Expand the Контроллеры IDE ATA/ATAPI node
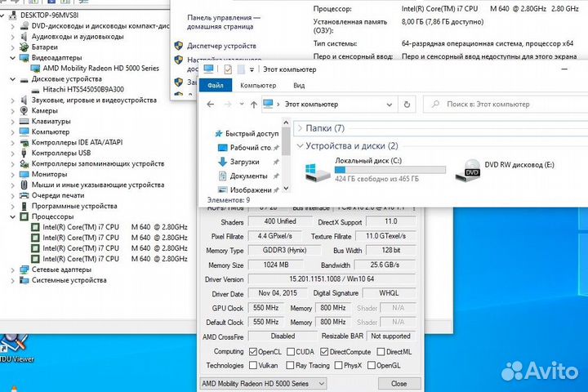Viewport: 588px width, 392px height. tap(13, 143)
